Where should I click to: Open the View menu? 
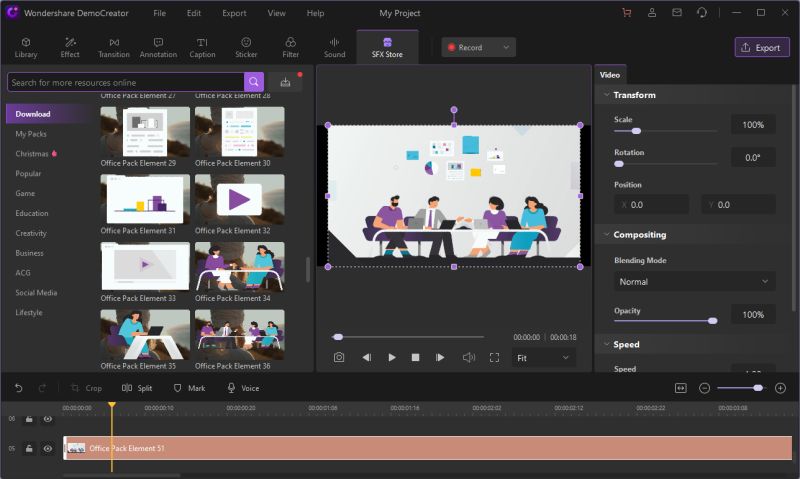[277, 13]
